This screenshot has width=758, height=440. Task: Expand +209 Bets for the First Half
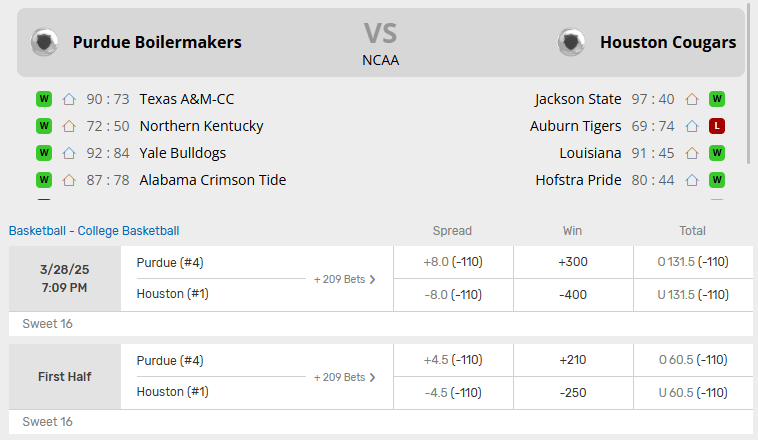coord(345,377)
